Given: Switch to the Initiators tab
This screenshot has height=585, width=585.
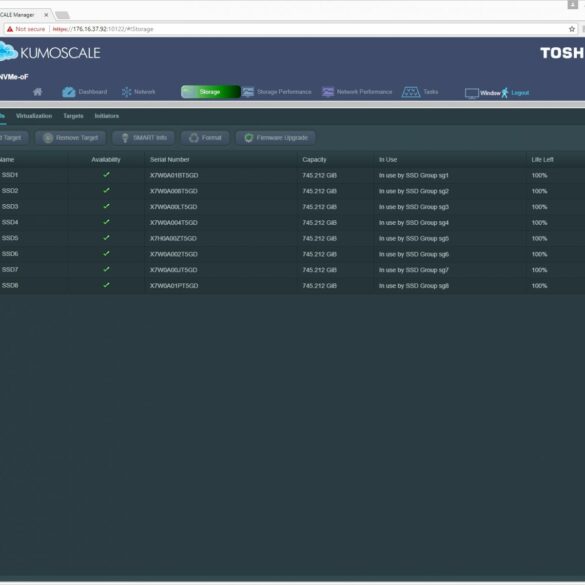Looking at the screenshot, I should tap(107, 116).
